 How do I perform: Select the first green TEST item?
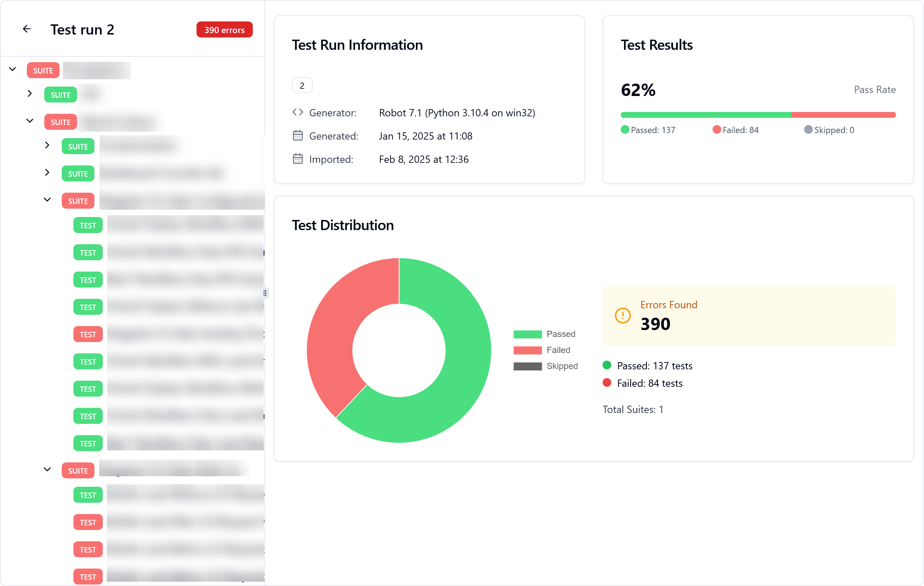[88, 226]
